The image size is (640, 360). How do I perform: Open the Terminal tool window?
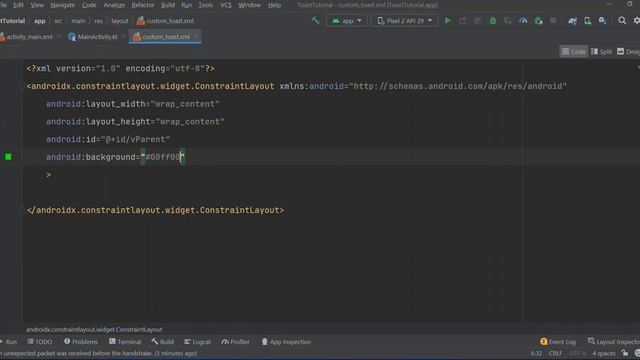click(x=125, y=342)
